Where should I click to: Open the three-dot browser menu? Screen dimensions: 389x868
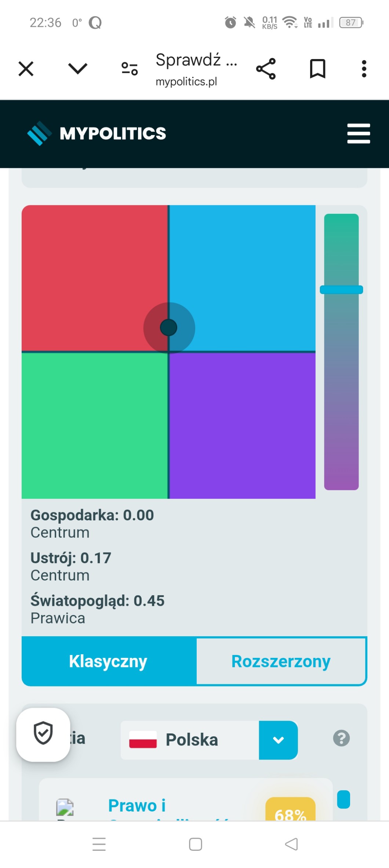pos(364,69)
